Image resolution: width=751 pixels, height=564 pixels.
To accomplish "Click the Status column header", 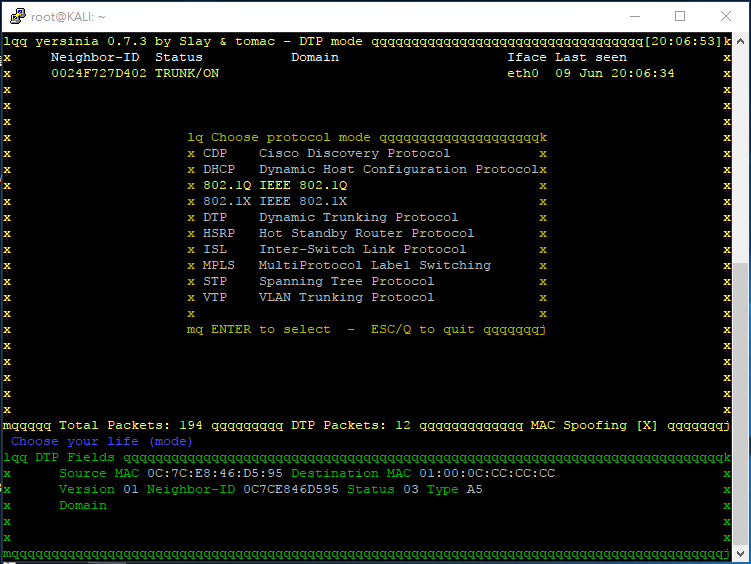I will click(x=179, y=57).
